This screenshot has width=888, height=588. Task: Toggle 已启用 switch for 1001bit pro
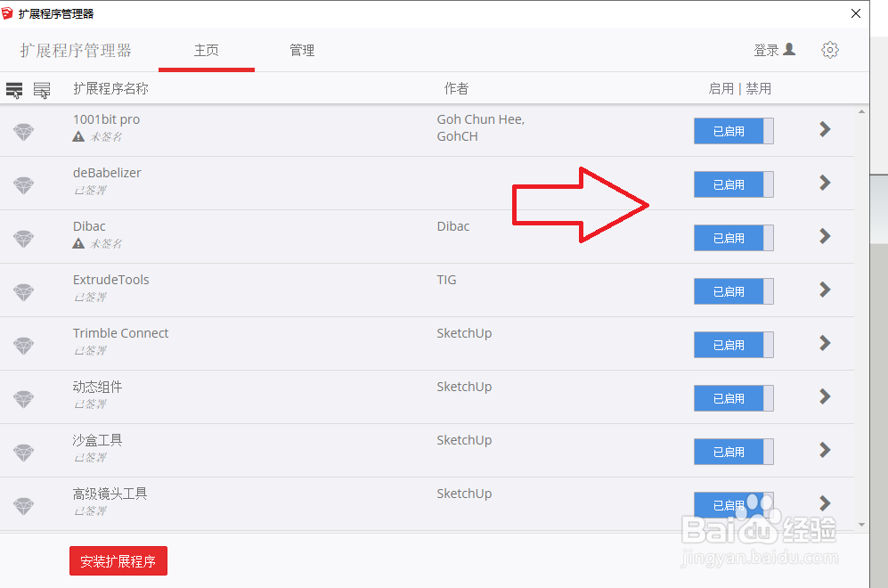coord(733,132)
